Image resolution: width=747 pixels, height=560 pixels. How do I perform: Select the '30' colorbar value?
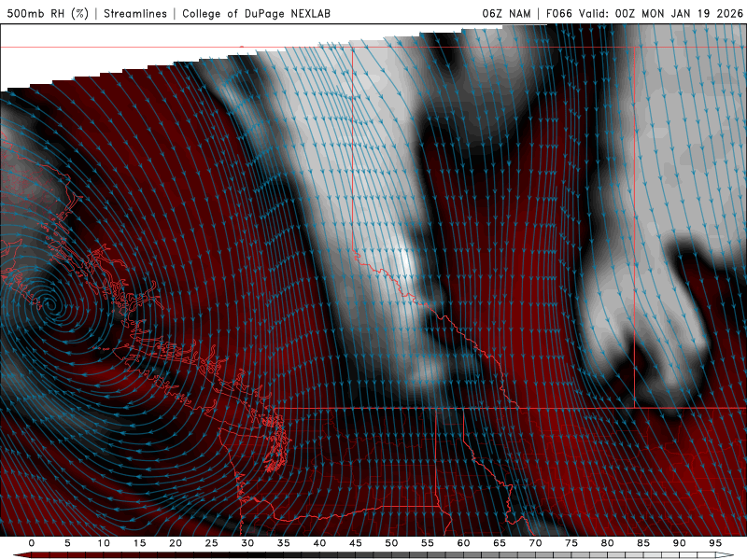pos(247,543)
